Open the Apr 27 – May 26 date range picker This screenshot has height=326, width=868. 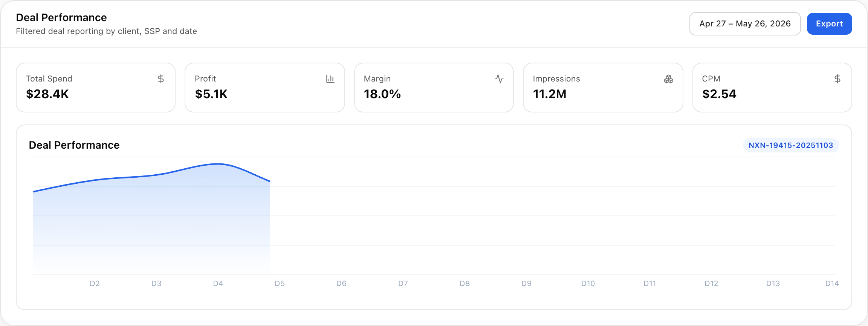745,24
